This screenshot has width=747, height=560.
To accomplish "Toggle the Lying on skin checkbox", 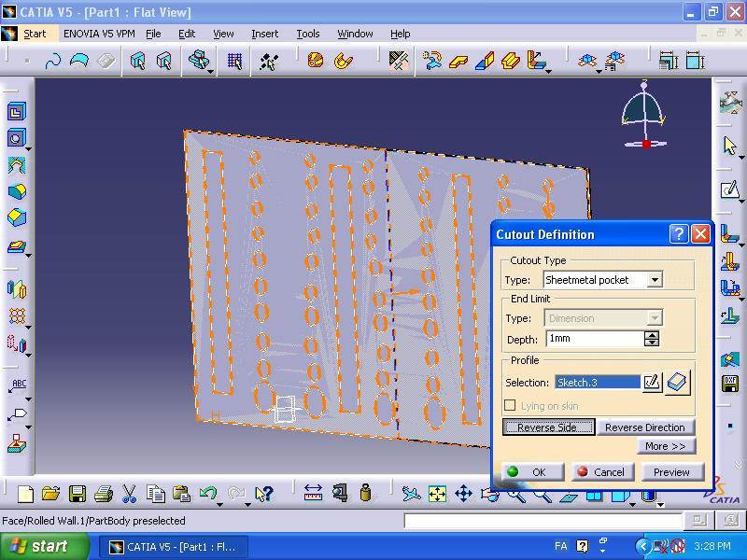I will 510,406.
